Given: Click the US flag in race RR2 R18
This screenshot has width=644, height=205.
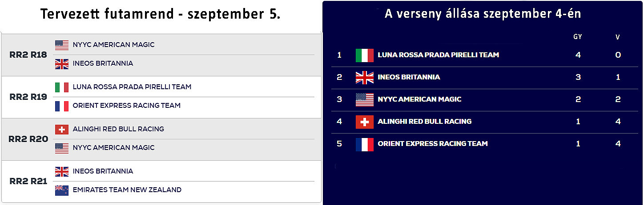Looking at the screenshot, I should 62,45.
